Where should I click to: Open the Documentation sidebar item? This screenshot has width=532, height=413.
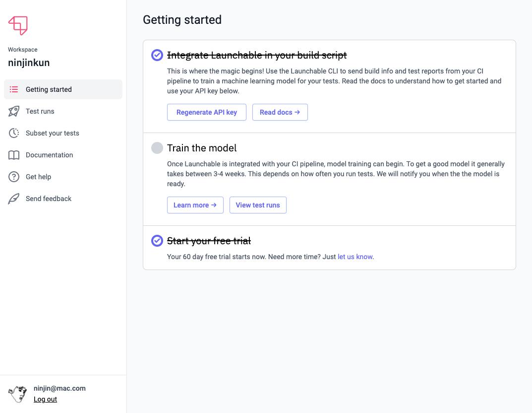coord(63,155)
